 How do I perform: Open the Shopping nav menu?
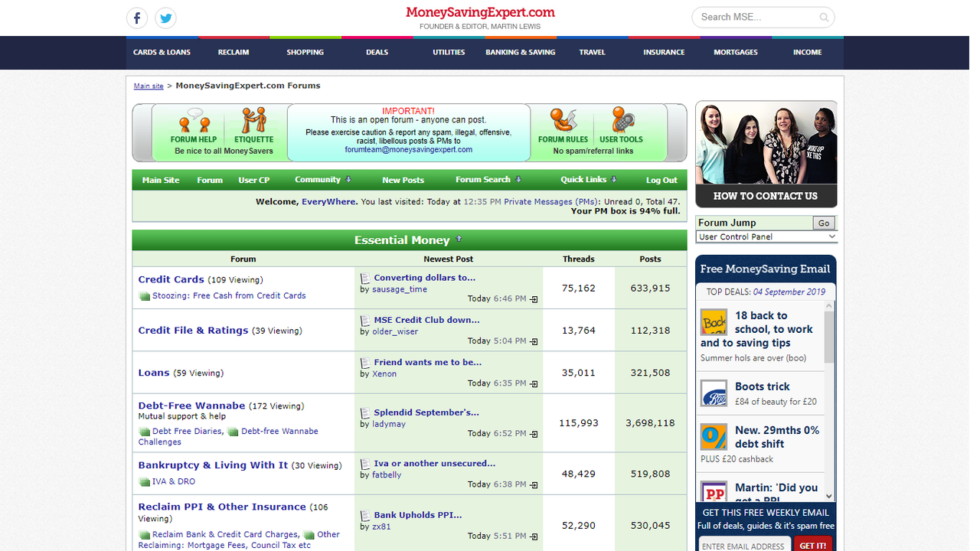(305, 53)
